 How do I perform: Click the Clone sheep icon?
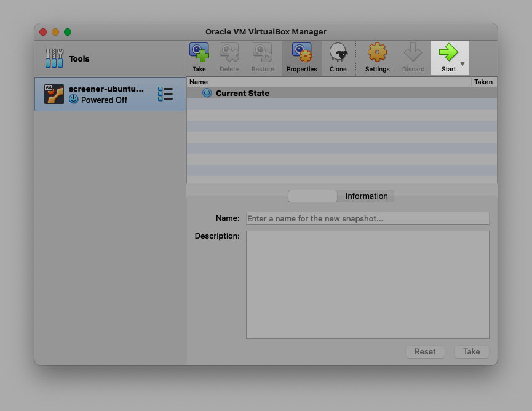338,54
